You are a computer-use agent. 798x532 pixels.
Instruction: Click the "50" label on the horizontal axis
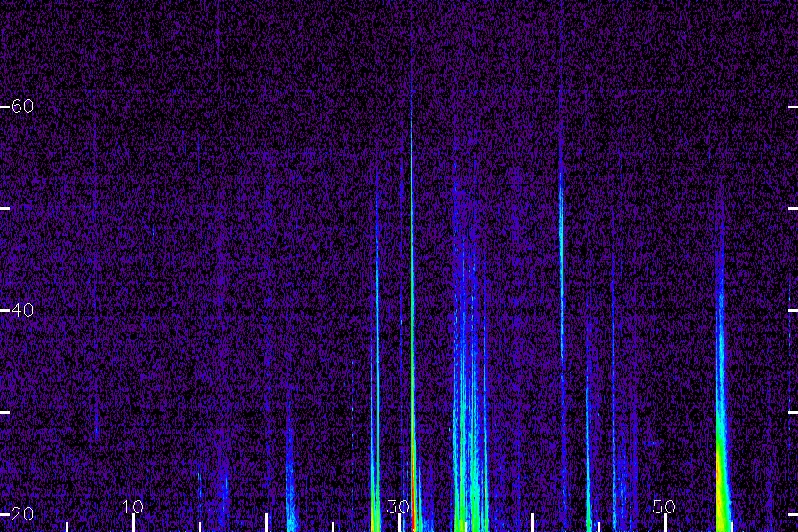(664, 506)
